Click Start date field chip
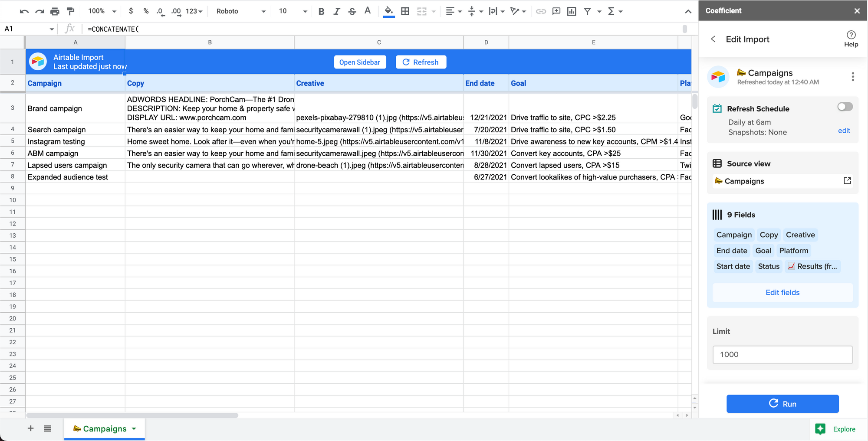868x441 pixels. point(733,266)
